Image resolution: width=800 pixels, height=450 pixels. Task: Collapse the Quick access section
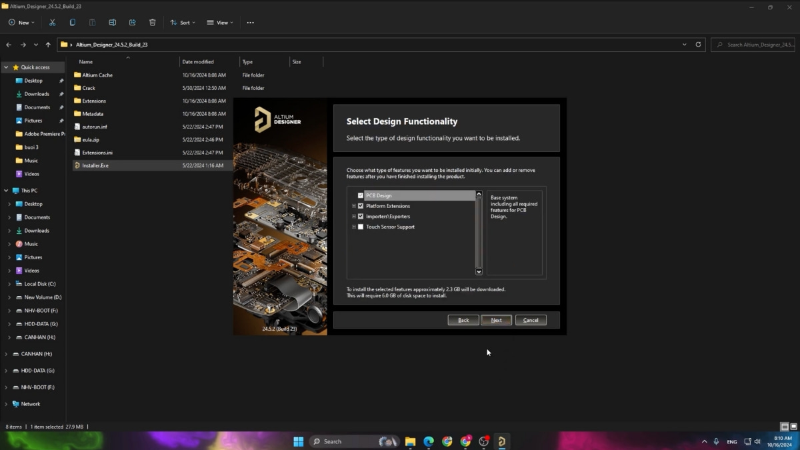[6, 67]
